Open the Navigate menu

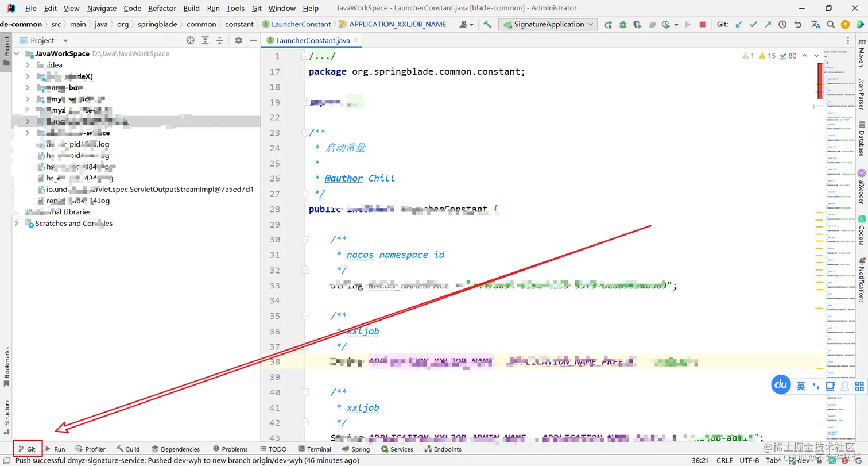(102, 8)
